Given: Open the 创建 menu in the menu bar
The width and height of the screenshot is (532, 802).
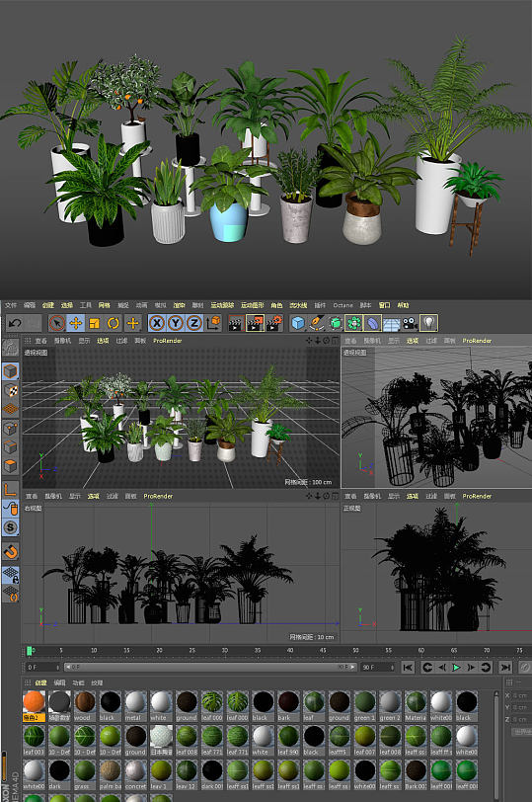Looking at the screenshot, I should click(x=48, y=305).
